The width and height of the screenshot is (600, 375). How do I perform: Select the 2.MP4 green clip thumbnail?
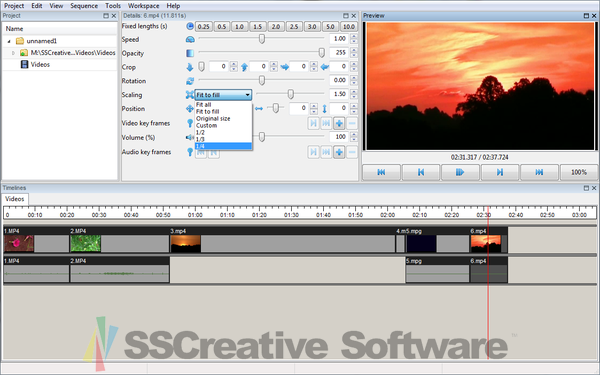(x=86, y=244)
